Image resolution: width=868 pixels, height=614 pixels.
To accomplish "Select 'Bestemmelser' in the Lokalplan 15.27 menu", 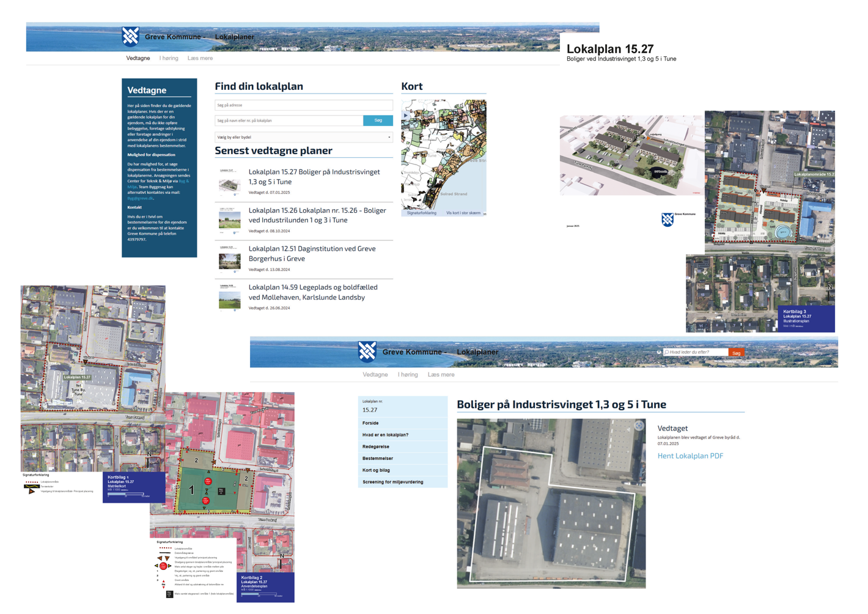I will 378,458.
